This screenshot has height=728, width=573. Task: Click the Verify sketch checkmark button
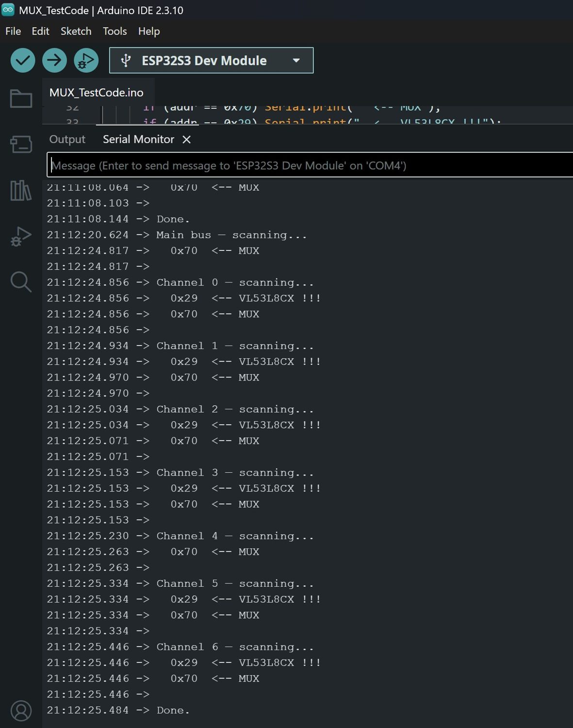click(x=23, y=61)
